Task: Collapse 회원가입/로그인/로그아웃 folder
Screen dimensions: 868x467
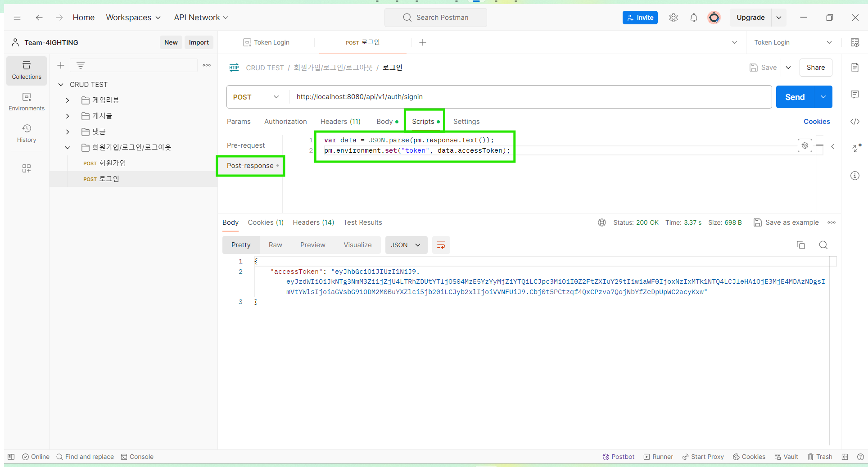Action: click(x=68, y=147)
